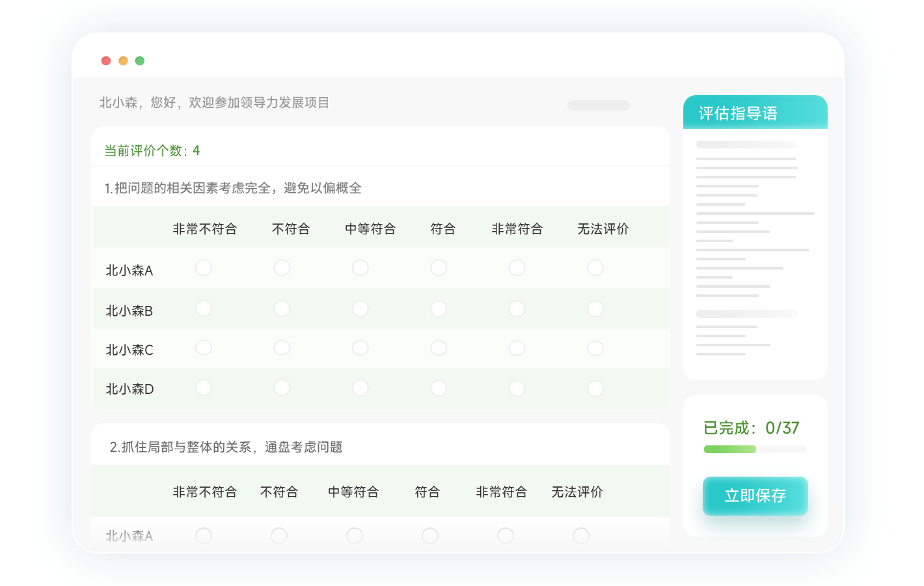Click the 当前评价个数: 4 label

(x=152, y=150)
